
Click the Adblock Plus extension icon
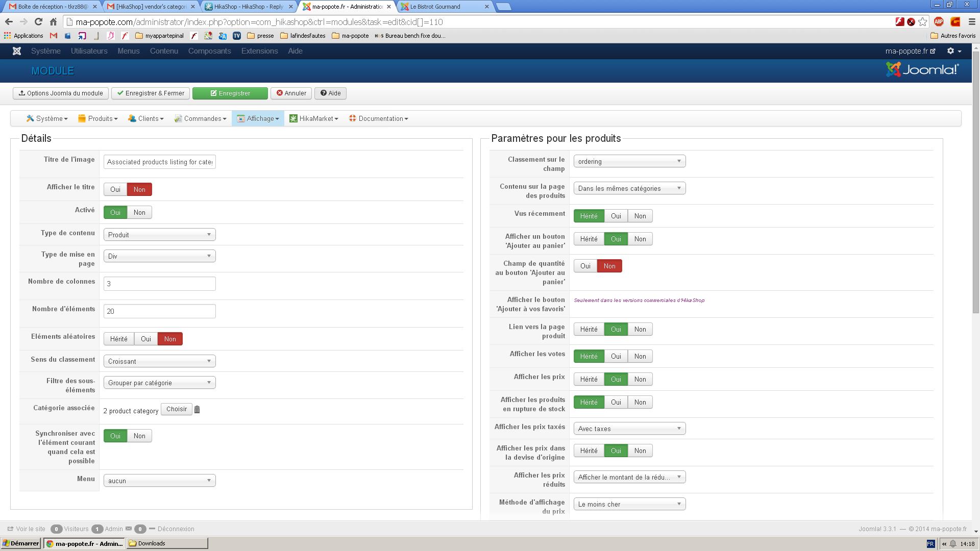tap(938, 22)
